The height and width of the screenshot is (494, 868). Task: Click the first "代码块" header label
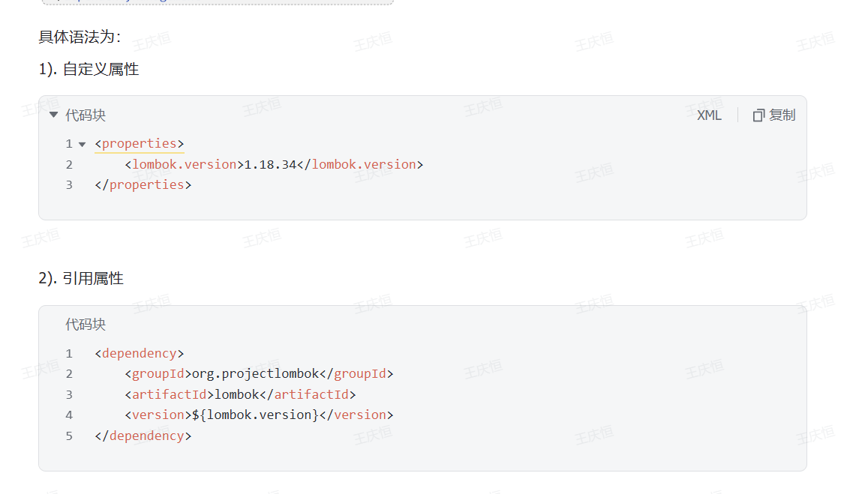point(86,115)
